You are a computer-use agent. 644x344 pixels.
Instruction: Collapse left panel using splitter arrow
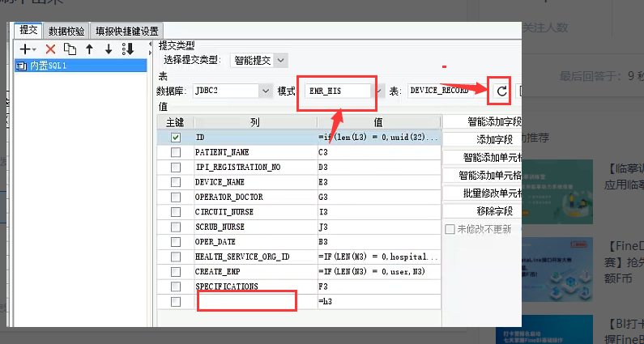pyautogui.click(x=150, y=44)
